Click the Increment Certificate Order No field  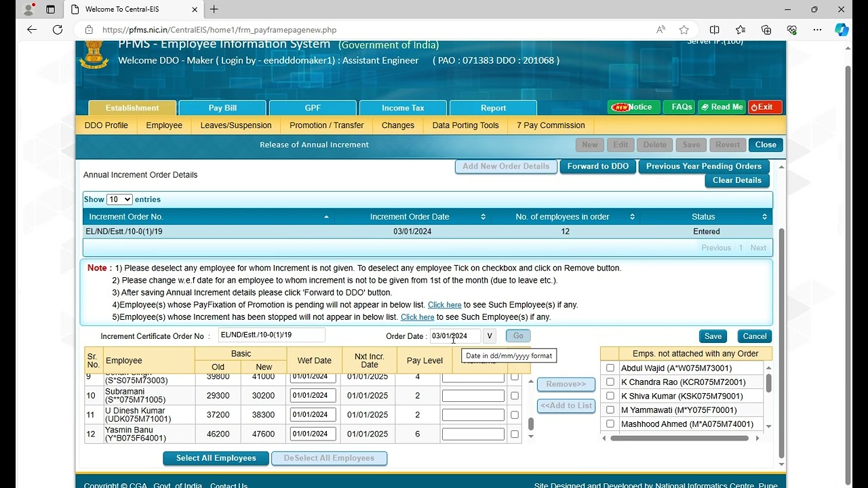[272, 335]
